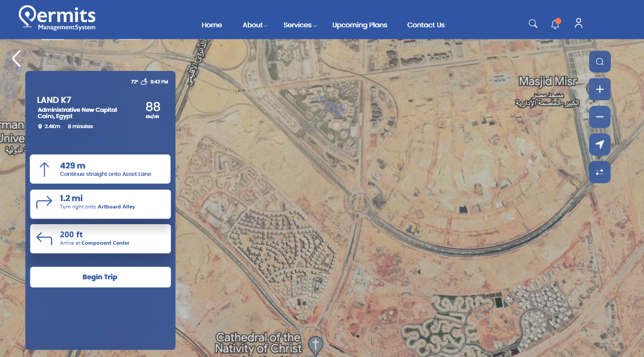Select the Turn right onto Artboard Alley step
The image size is (644, 357).
pos(100,204)
